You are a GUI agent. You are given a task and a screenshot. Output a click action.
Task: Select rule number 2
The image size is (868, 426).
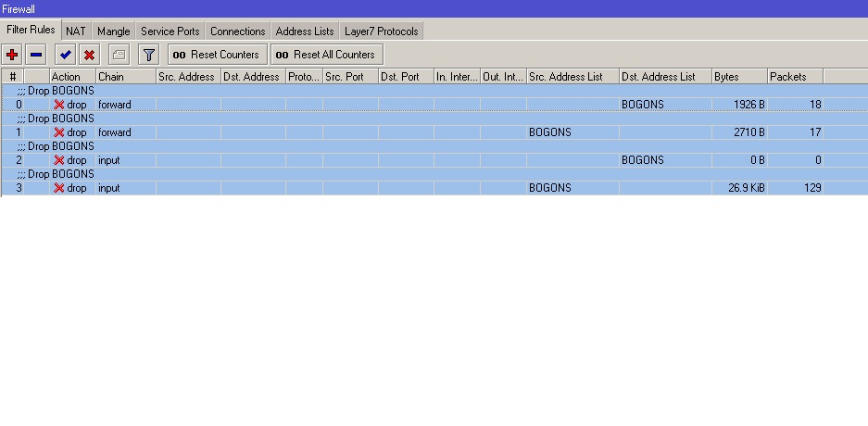[19, 160]
